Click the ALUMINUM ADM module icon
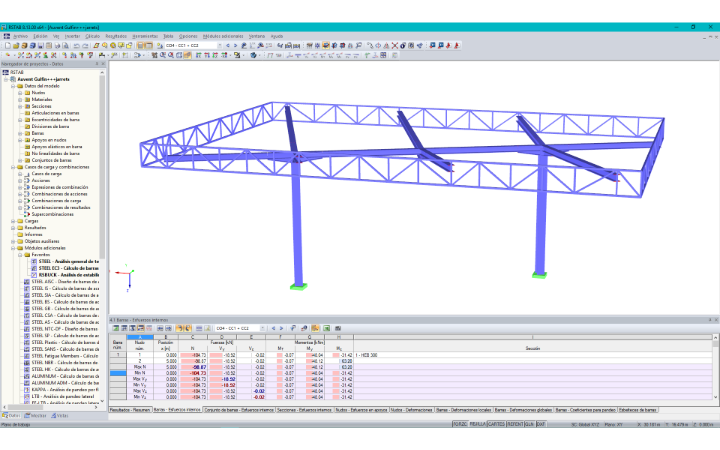The height and width of the screenshot is (450, 720). click(x=27, y=383)
